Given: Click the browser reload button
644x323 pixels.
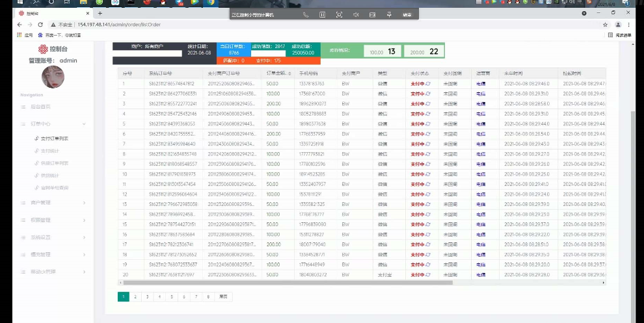Looking at the screenshot, I should (40, 25).
